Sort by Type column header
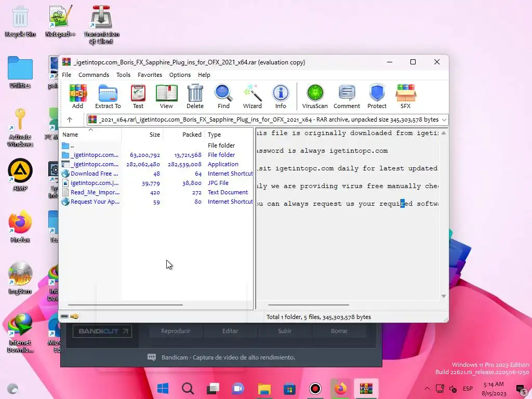The width and height of the screenshot is (532, 399). click(x=229, y=135)
